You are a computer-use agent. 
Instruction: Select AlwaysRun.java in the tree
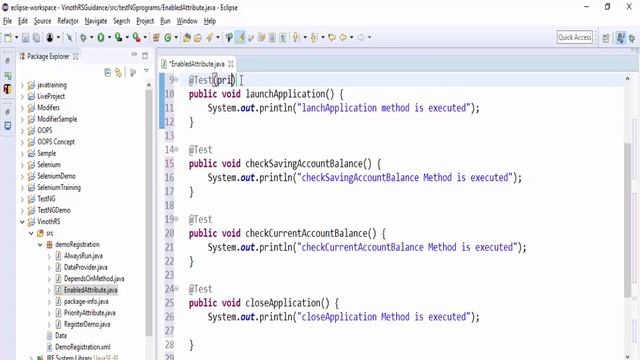pyautogui.click(x=83, y=256)
